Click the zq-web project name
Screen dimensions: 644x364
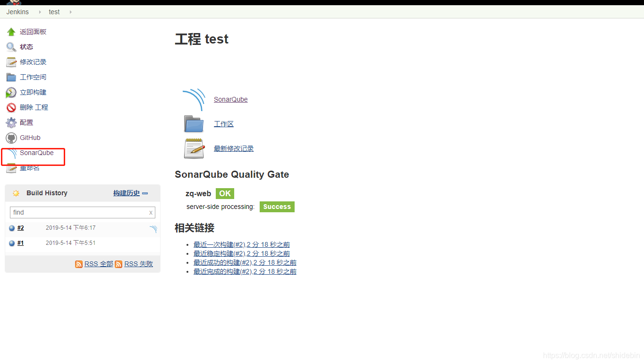[x=198, y=193]
